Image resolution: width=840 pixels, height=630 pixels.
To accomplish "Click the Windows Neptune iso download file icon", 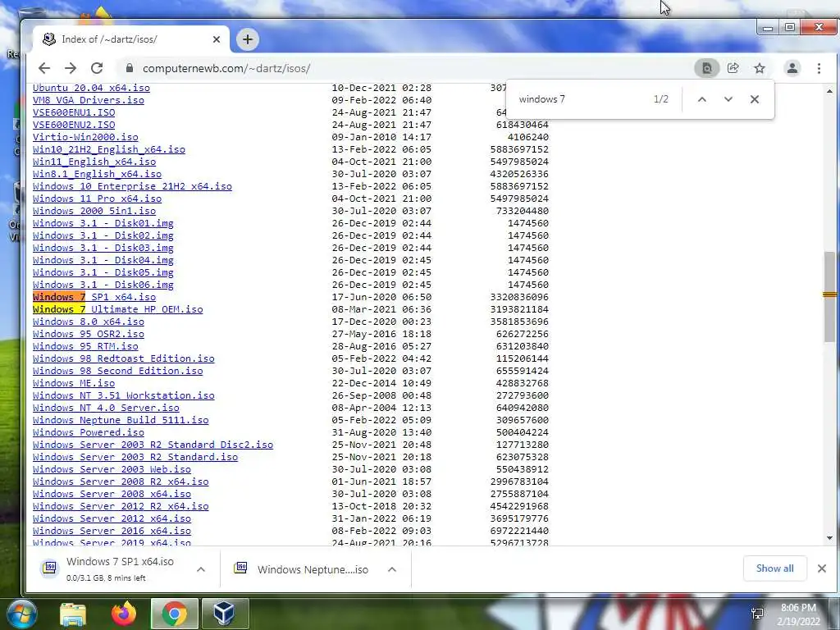I will (x=240, y=568).
